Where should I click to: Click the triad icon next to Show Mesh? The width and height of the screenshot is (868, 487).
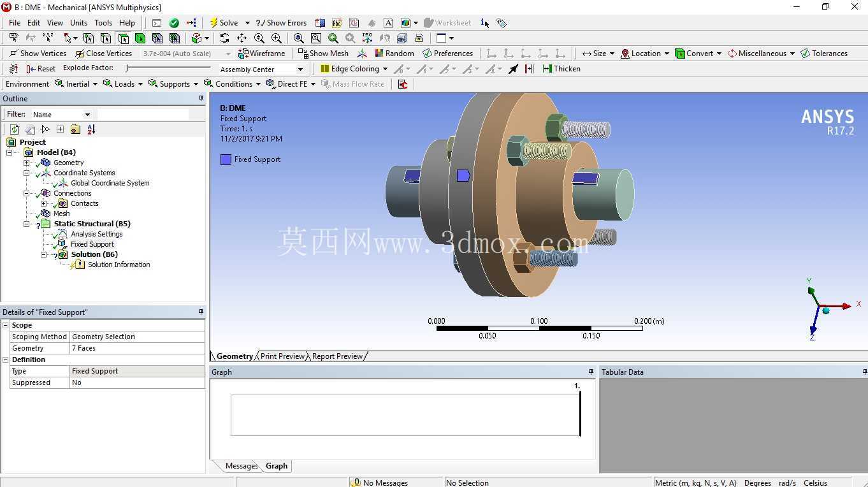click(362, 54)
